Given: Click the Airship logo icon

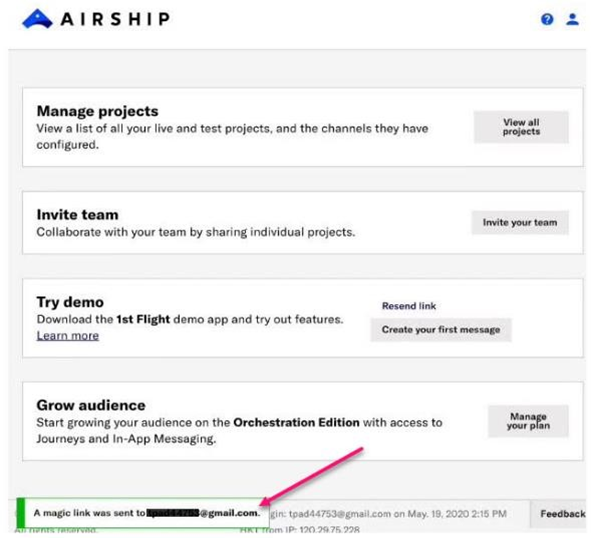Looking at the screenshot, I should (x=37, y=19).
